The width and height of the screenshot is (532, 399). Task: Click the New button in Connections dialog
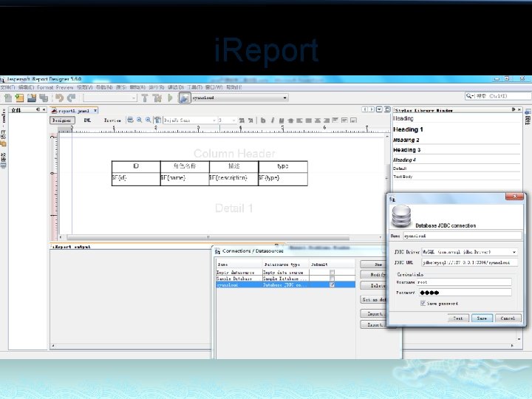[x=373, y=265]
